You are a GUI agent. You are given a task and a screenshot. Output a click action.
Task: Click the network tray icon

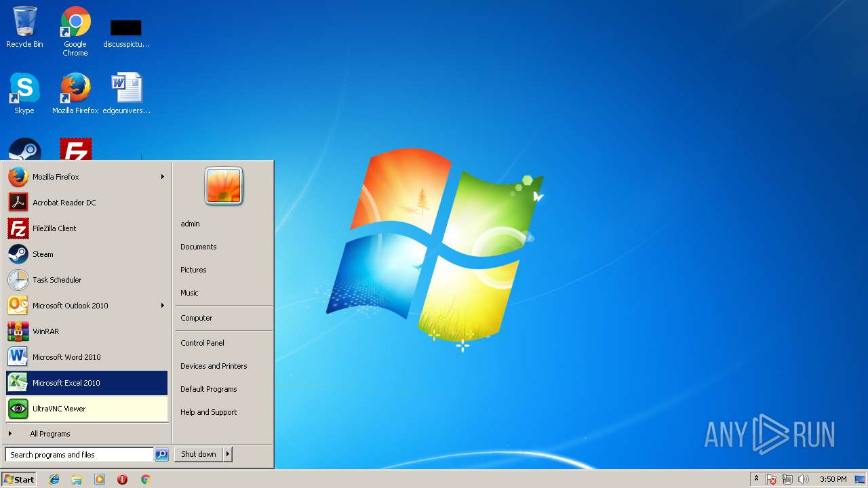tap(787, 479)
